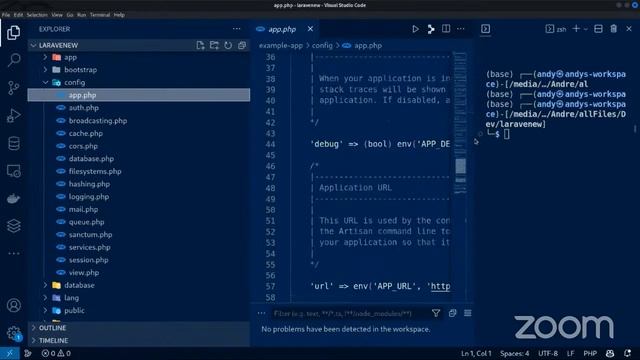Open the source control changes icon in editor toolbar
The height and width of the screenshot is (360, 640).
431,29
